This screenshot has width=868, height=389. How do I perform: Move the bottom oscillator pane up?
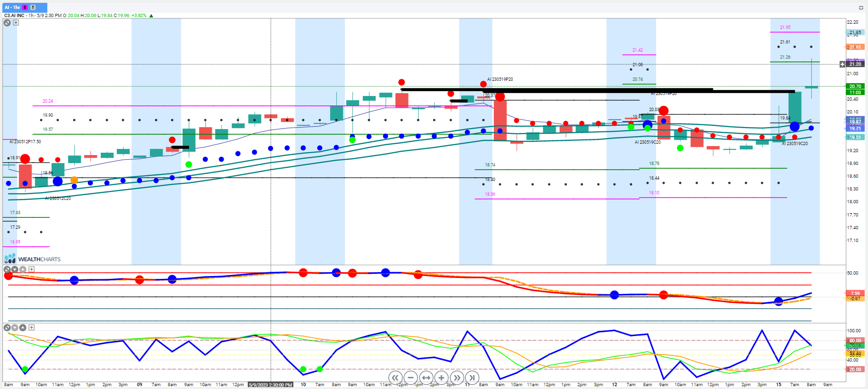23,328
